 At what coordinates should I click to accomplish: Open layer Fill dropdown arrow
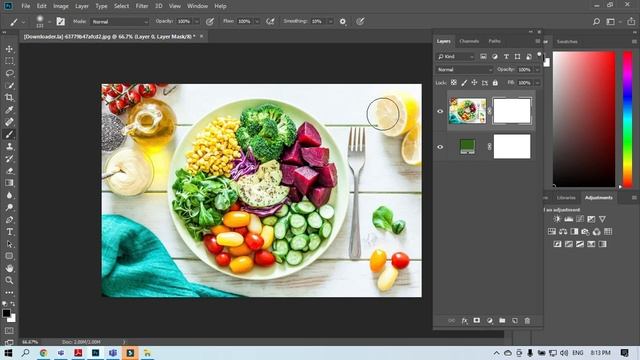[x=537, y=83]
